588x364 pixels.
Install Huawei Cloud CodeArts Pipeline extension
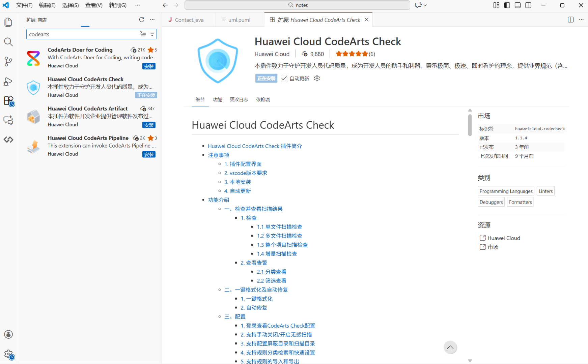(149, 154)
